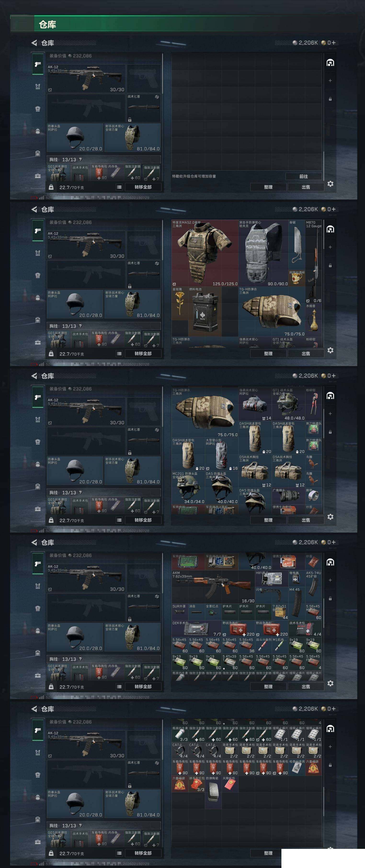Click 整理 below the empty stash grid
365x868 pixels.
(268, 187)
